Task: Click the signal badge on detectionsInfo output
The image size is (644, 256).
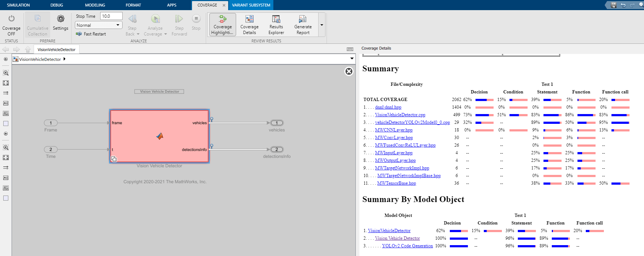Action: point(212,146)
